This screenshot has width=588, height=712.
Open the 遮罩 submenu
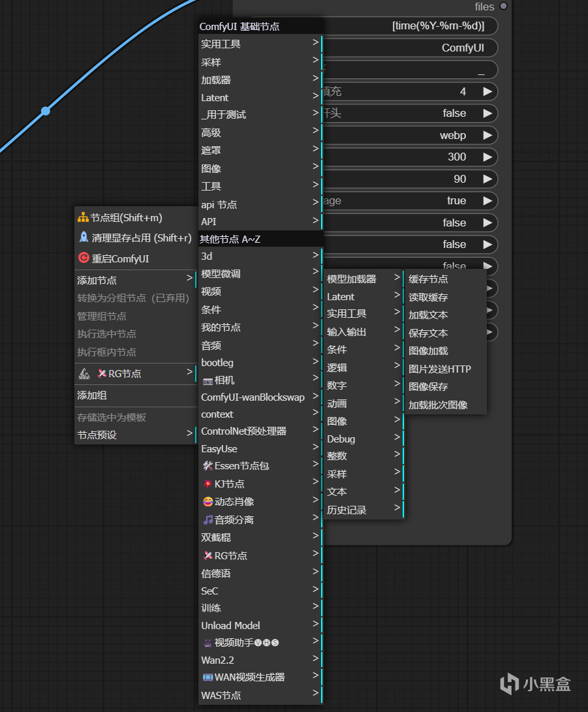(260, 150)
